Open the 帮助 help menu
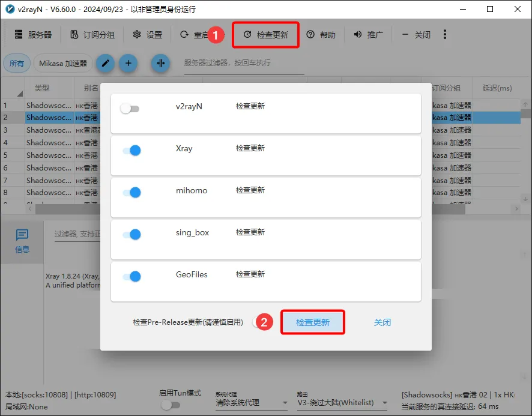Viewport: 532px width, 416px height. pyautogui.click(x=321, y=35)
